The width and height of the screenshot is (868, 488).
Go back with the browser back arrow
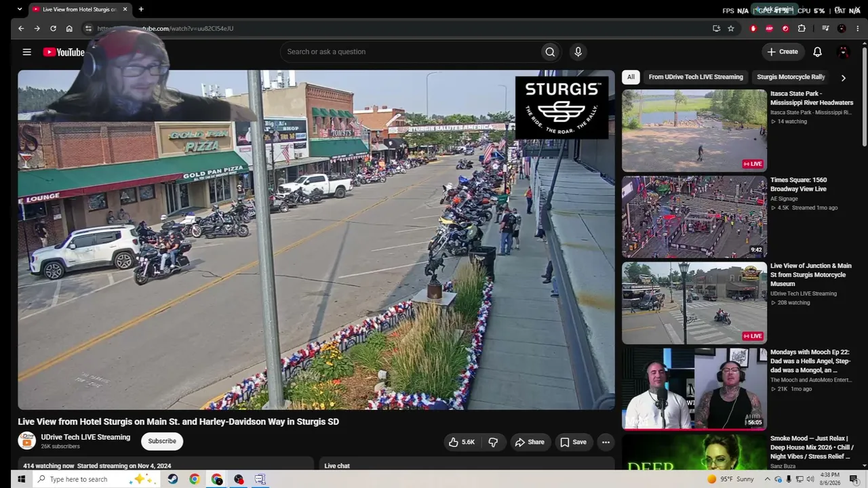tap(21, 28)
